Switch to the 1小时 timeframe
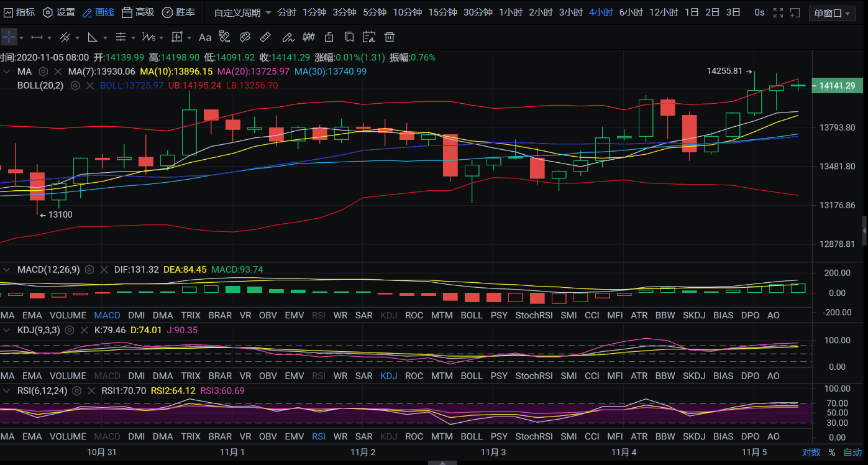This screenshot has width=868, height=465. pos(511,12)
